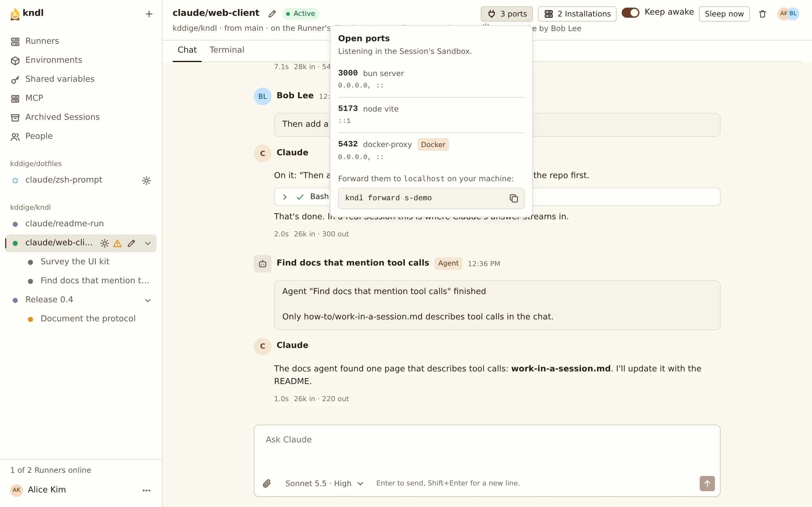
Task: Attach a file with the paperclip icon
Action: (x=267, y=483)
